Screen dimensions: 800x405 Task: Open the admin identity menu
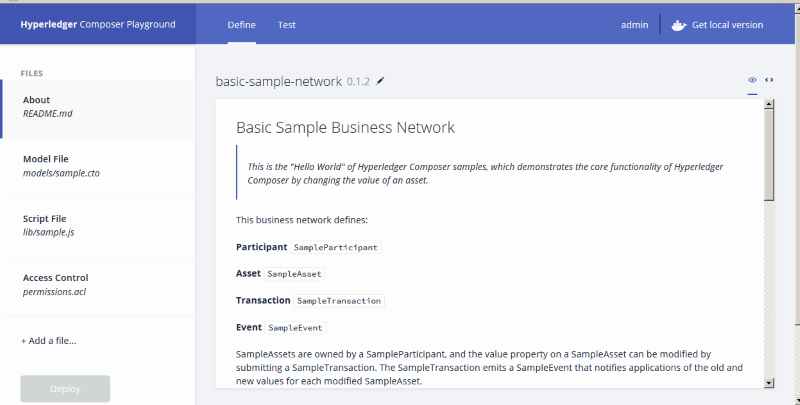pyautogui.click(x=634, y=25)
